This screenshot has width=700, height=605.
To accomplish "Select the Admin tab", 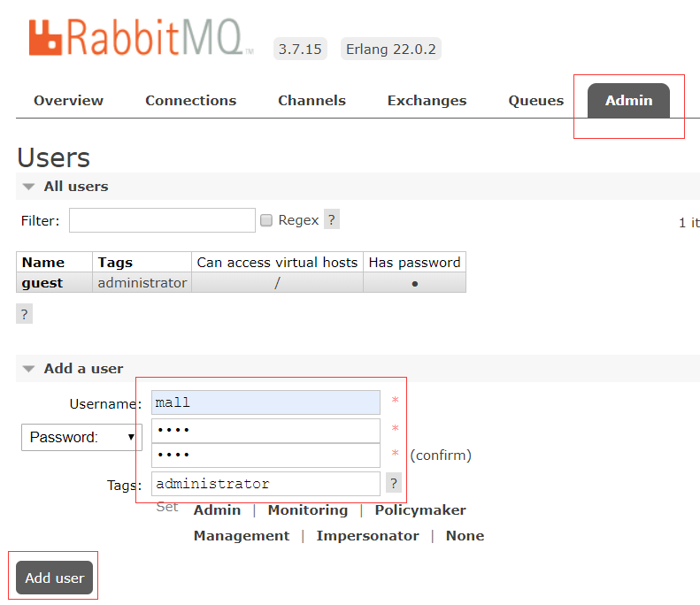I will coord(628,100).
